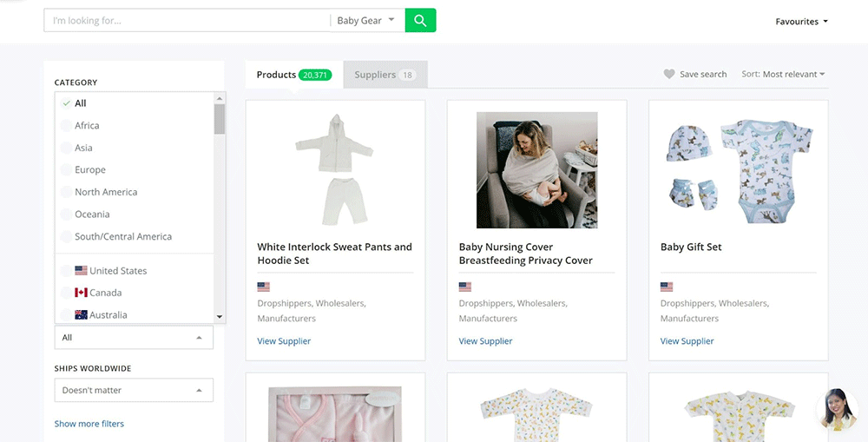Screen dimensions: 868x442
Task: Select the Europe region option
Action: (89, 170)
